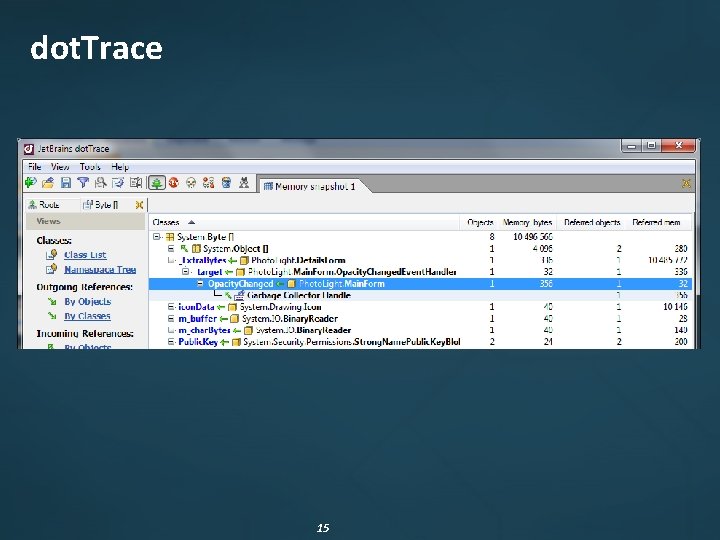The height and width of the screenshot is (540, 720).
Task: Click the blue bin toolbar icon
Action: click(226, 183)
